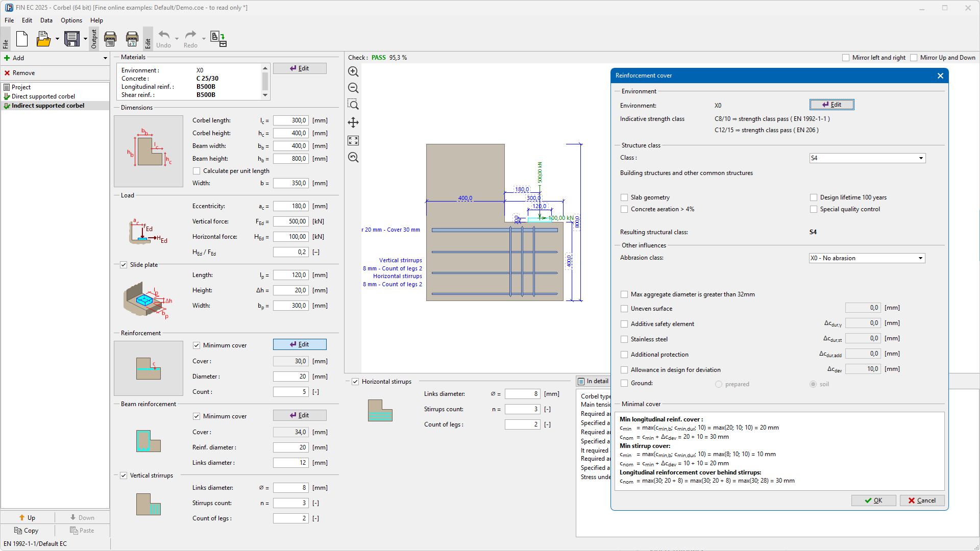This screenshot has width=980, height=551.
Task: Toggle the Stainless steel checkbox
Action: click(624, 339)
